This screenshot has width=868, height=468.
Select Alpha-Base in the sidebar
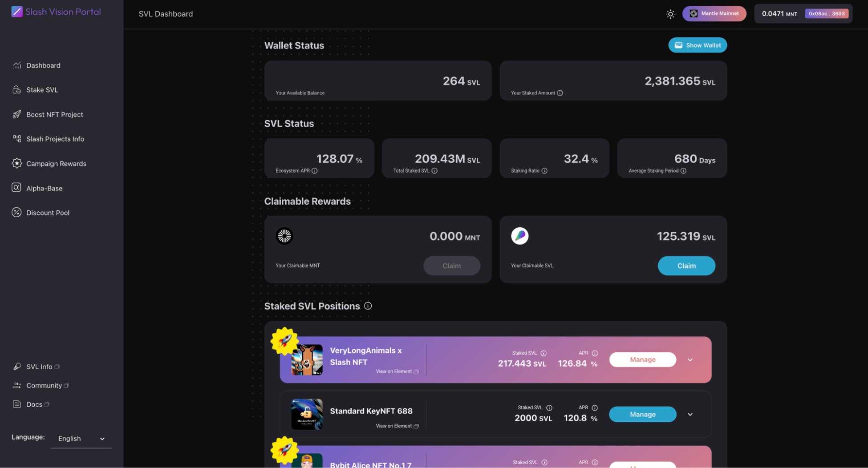(44, 188)
